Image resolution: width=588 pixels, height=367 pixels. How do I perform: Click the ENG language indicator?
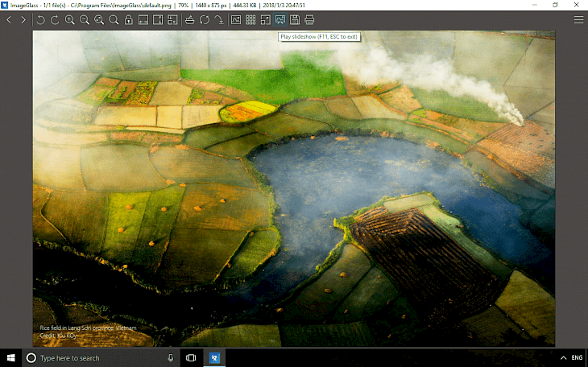click(x=577, y=358)
